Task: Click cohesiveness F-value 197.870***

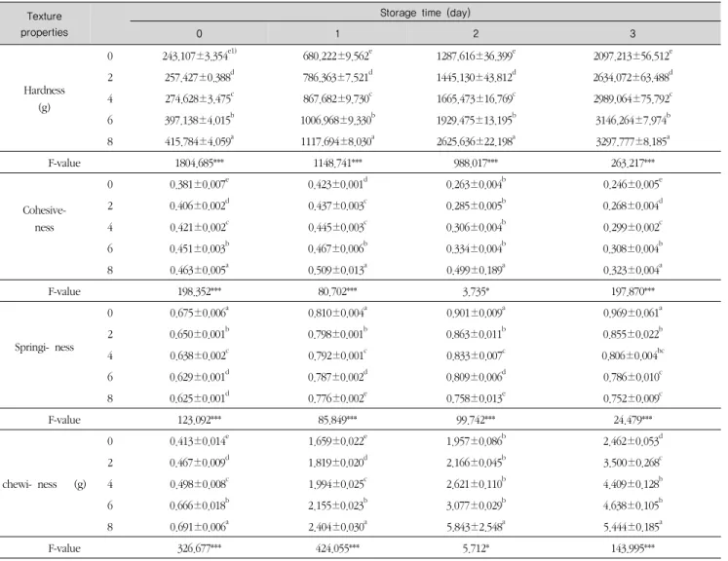Action: click(632, 291)
